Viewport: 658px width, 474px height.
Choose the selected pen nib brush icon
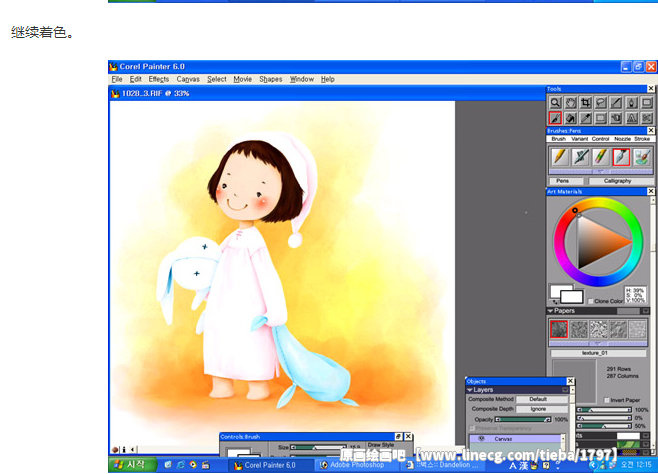[621, 157]
